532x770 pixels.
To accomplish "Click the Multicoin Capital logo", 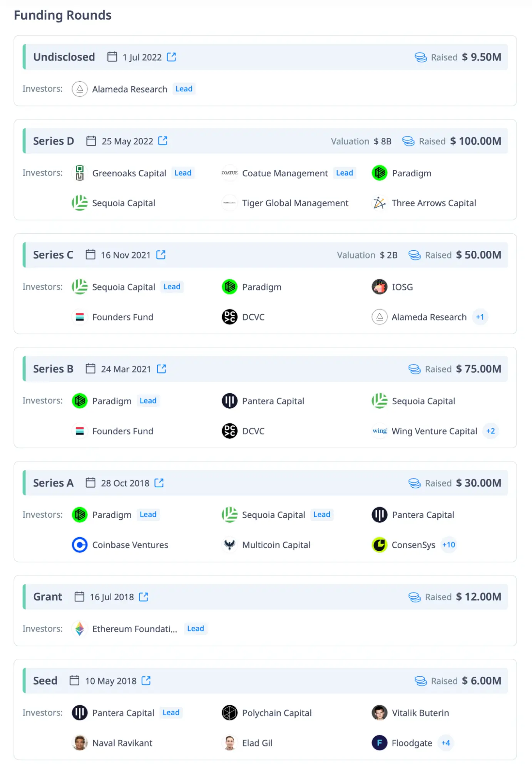I will (x=229, y=545).
